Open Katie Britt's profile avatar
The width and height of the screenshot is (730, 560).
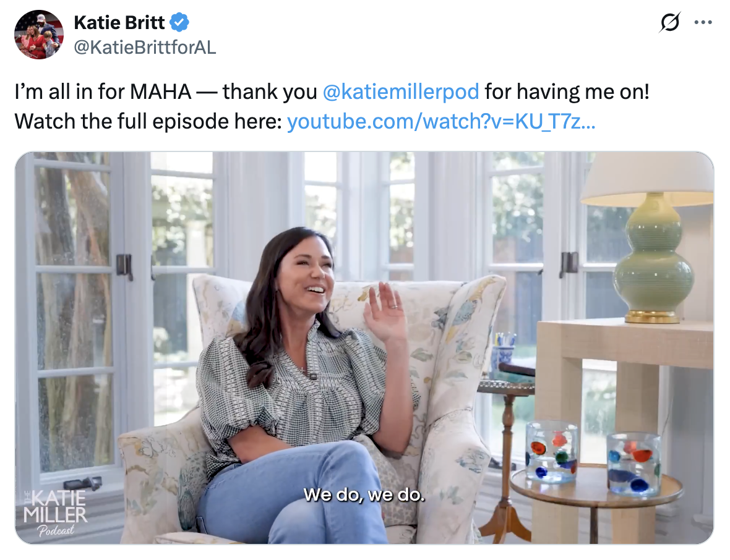(39, 35)
